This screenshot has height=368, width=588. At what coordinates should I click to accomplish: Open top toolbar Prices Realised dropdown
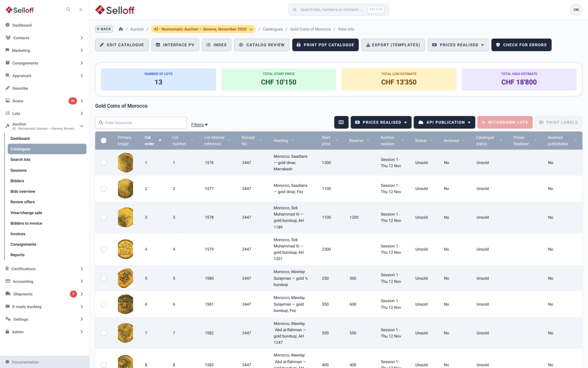[x=458, y=45]
